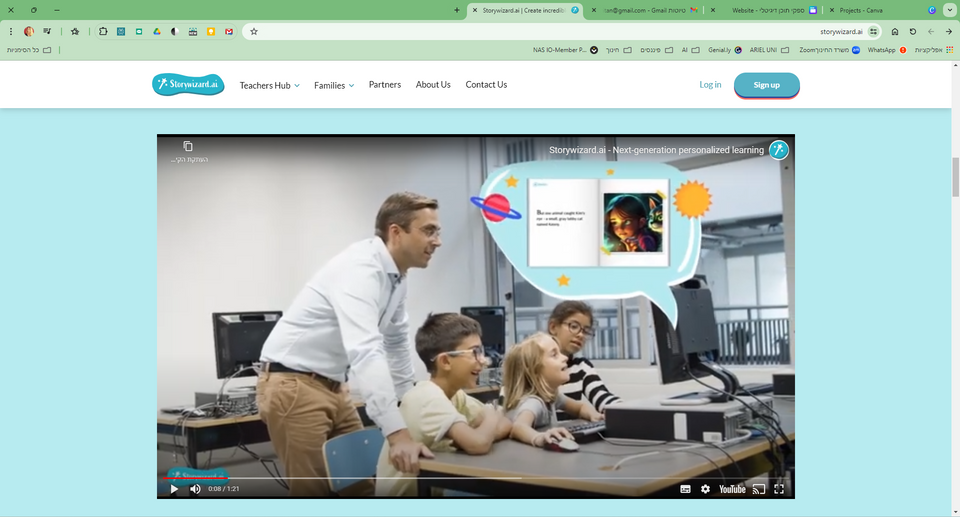Viewport: 960px width, 517px height.
Task: Expand Families dropdown menu
Action: [334, 86]
